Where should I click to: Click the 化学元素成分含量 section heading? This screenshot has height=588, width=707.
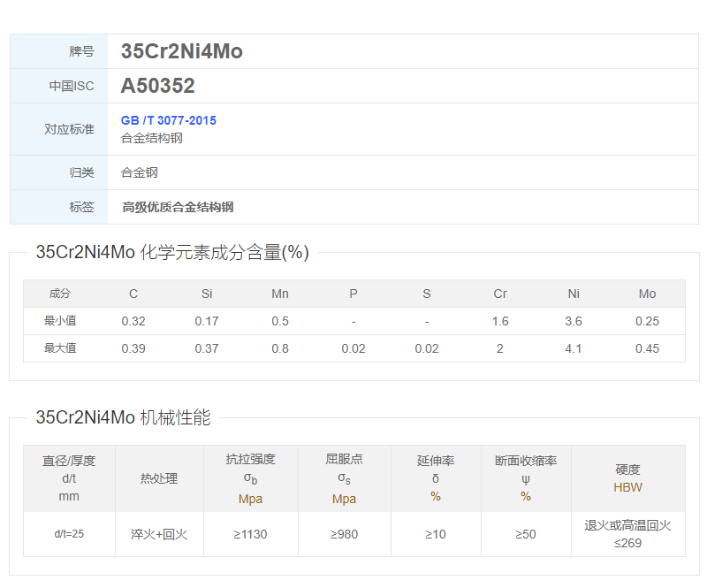(x=172, y=252)
